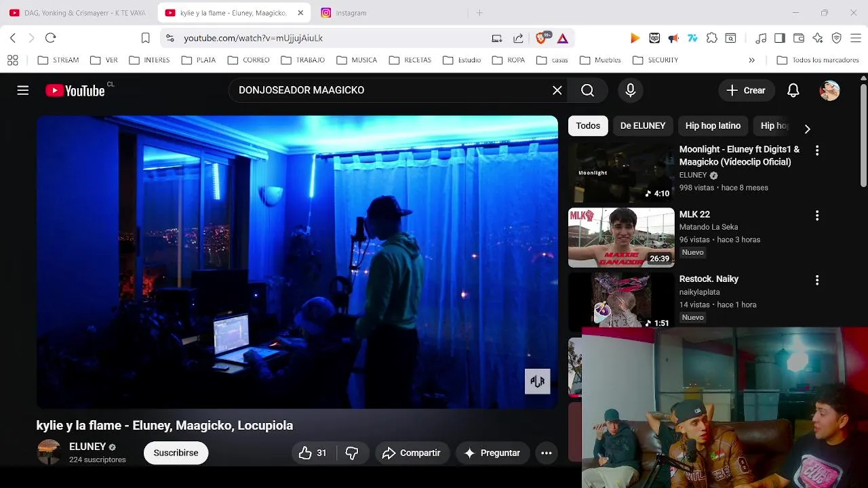Click the Crear button
Screen dimensions: 868x488
click(x=746, y=90)
